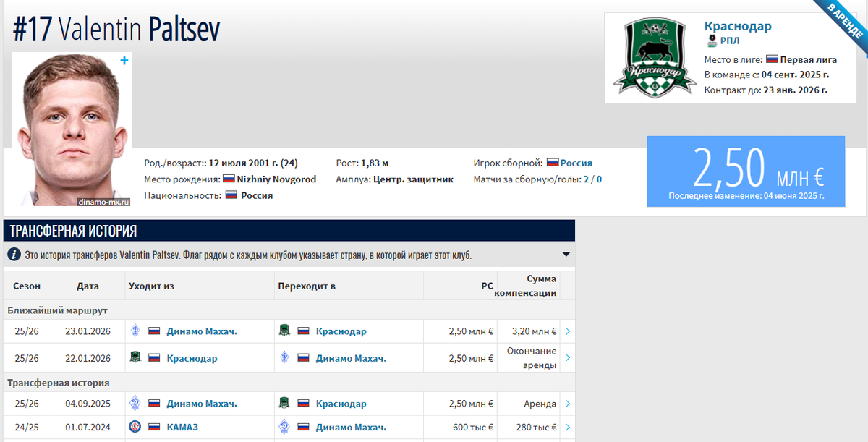
Task: Open national team goals count 0
Action: click(599, 179)
